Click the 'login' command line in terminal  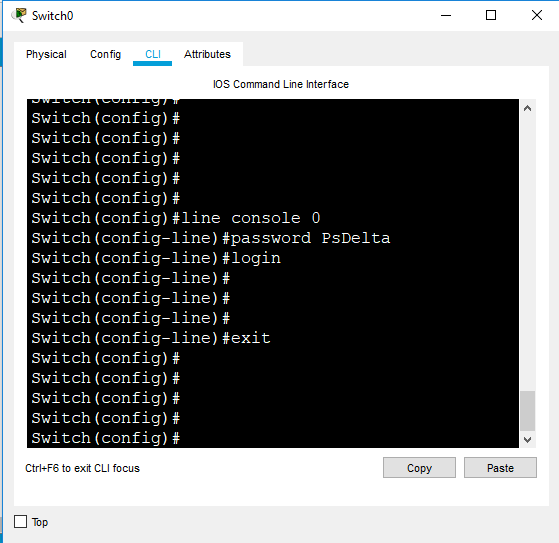(156, 258)
